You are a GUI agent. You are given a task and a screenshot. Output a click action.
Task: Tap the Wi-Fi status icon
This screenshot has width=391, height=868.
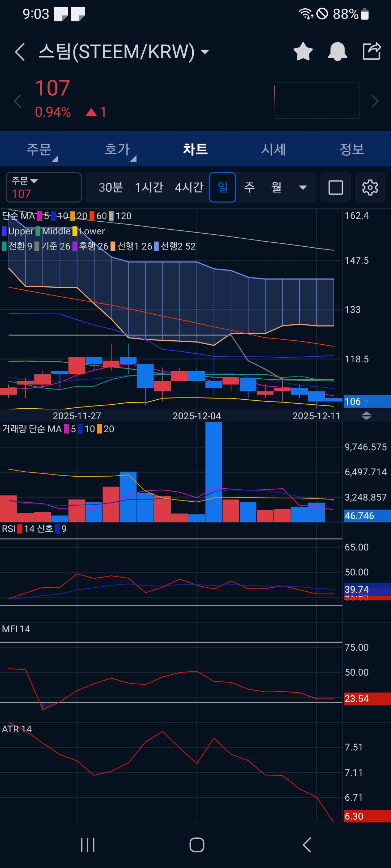click(x=306, y=14)
